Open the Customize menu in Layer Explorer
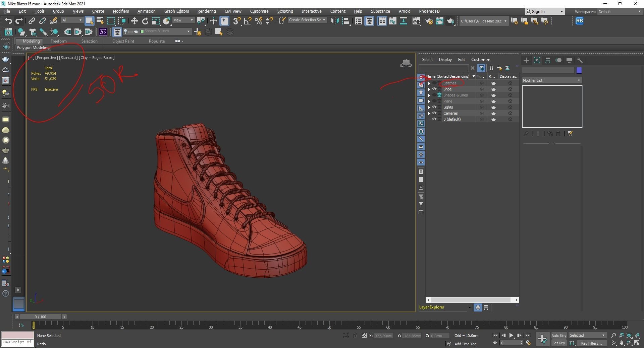This screenshot has height=348, width=644. click(x=480, y=60)
